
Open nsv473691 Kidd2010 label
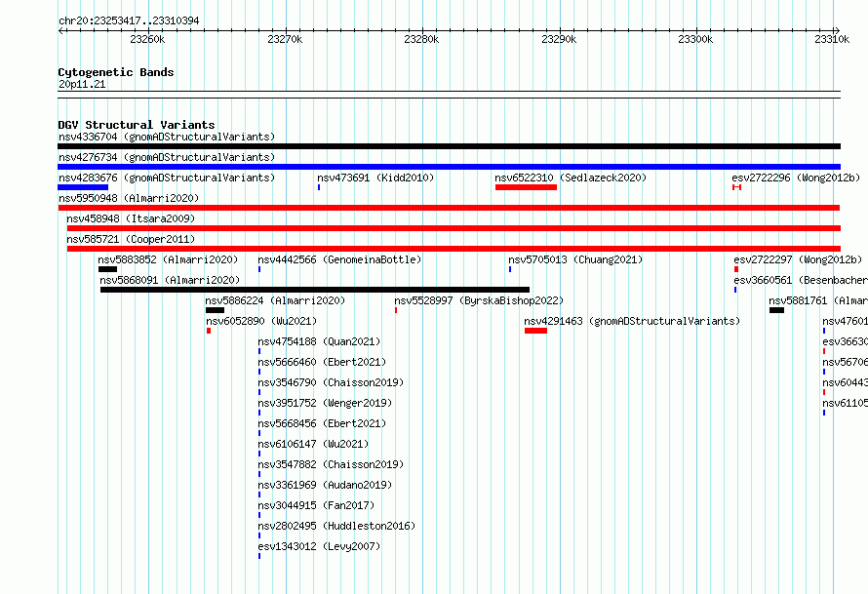(375, 178)
